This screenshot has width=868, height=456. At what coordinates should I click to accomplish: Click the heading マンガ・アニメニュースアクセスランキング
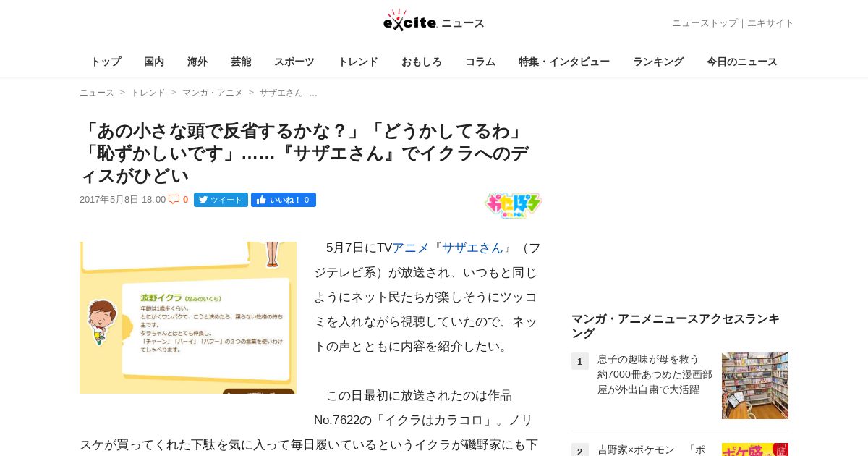pyautogui.click(x=676, y=326)
